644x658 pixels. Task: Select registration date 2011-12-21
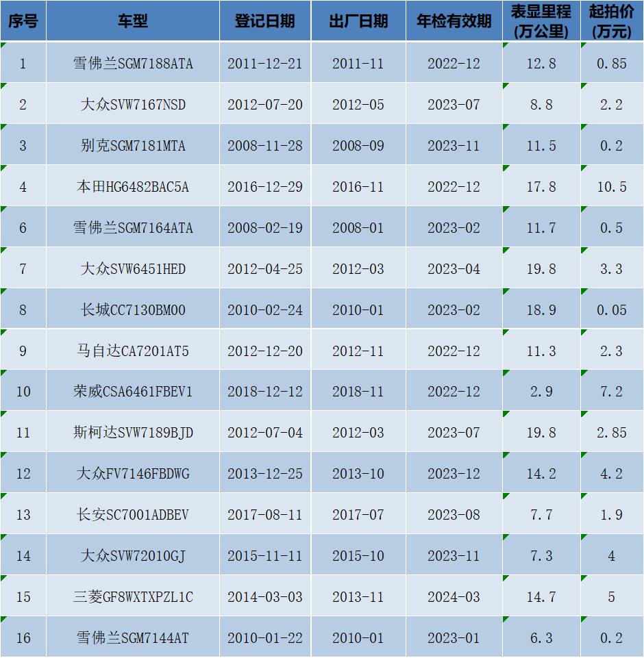265,62
